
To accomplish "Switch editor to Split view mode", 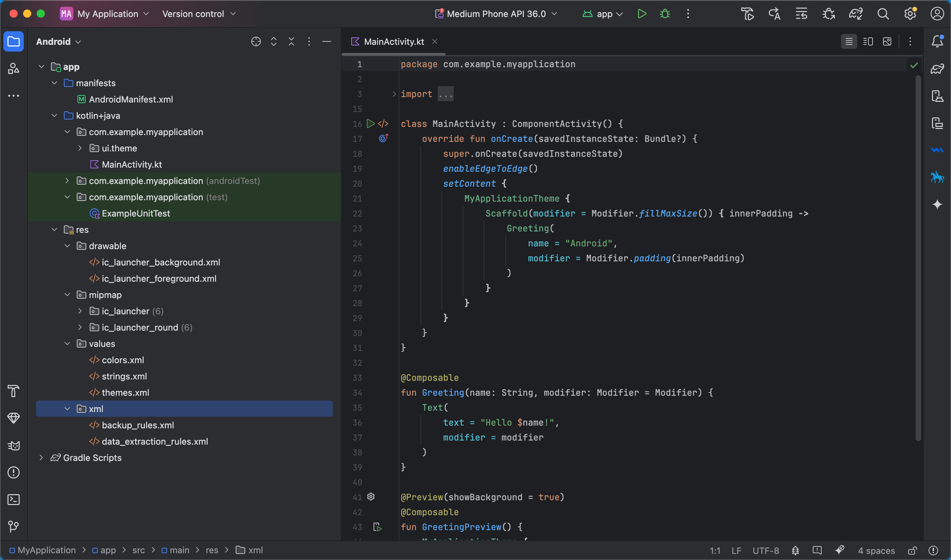I will pos(868,41).
